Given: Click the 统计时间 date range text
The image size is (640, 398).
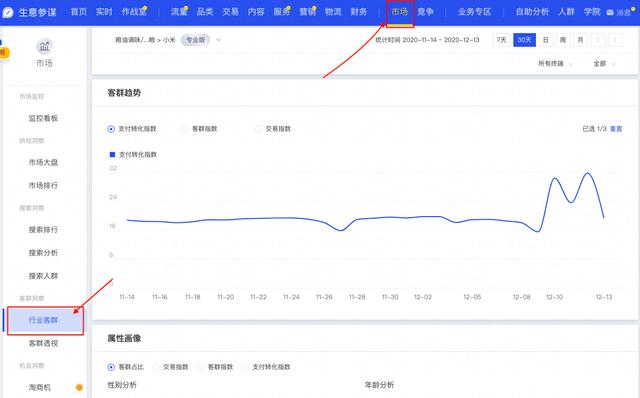Looking at the screenshot, I should coord(427,40).
